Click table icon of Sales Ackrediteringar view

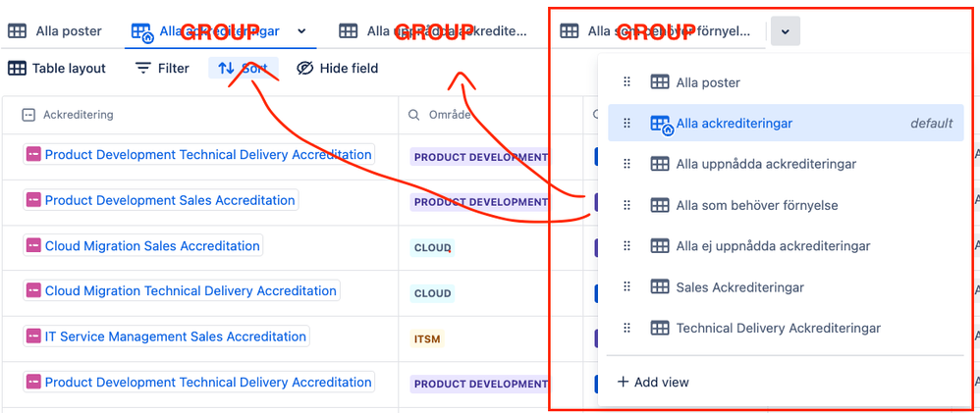coord(659,287)
